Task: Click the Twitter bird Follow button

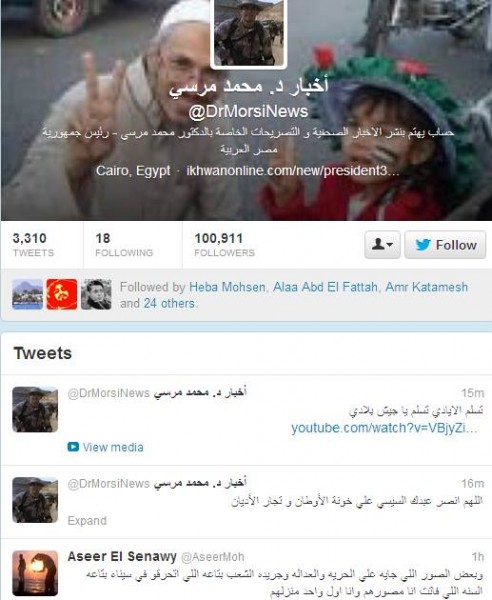Action: (x=445, y=245)
